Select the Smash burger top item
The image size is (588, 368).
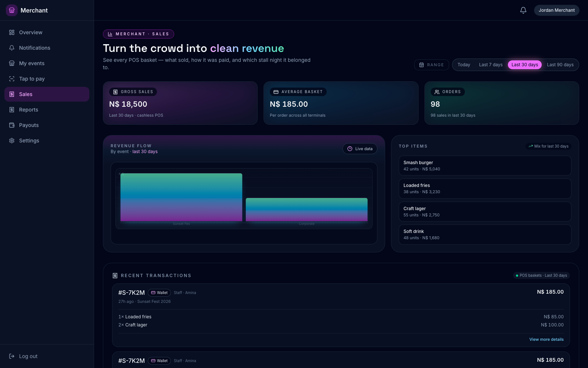tap(485, 166)
